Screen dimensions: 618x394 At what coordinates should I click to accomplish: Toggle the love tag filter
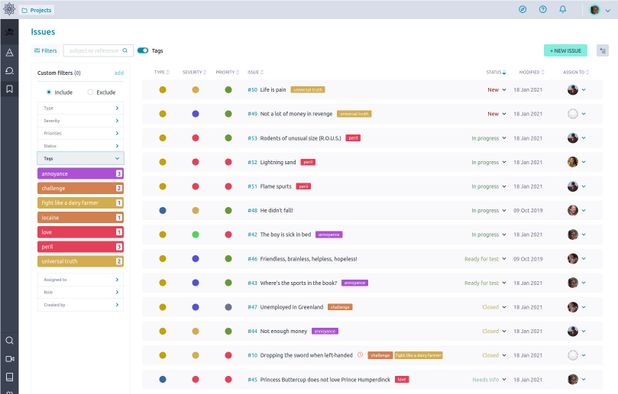coord(80,232)
